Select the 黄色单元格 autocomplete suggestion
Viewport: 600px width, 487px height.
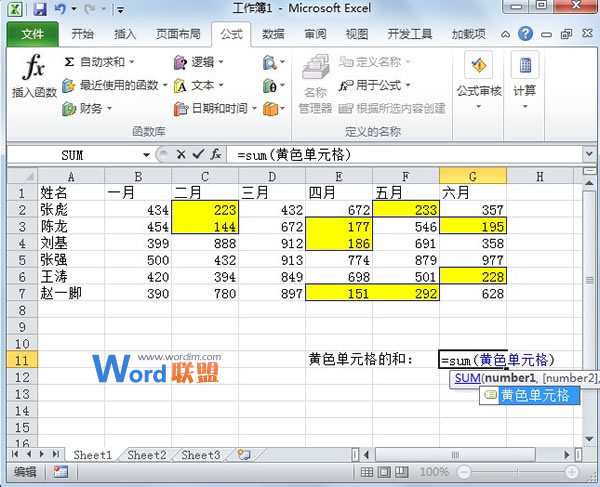[534, 396]
